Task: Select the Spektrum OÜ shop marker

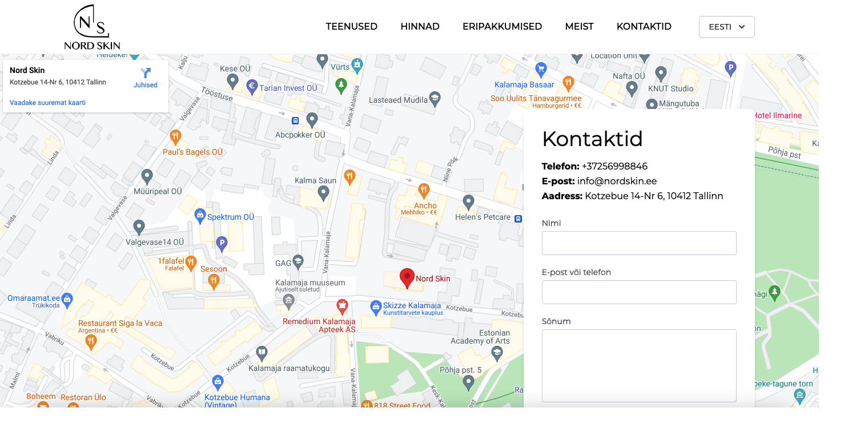Action: [x=200, y=215]
